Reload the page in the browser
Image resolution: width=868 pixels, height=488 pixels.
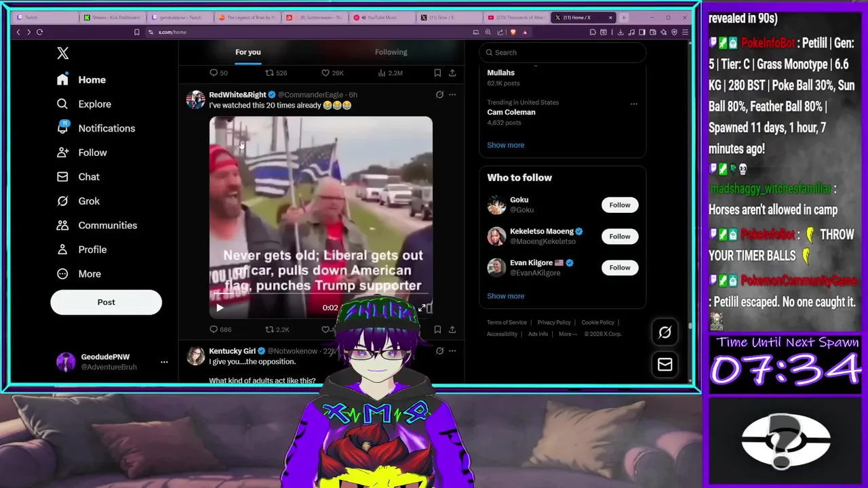39,32
